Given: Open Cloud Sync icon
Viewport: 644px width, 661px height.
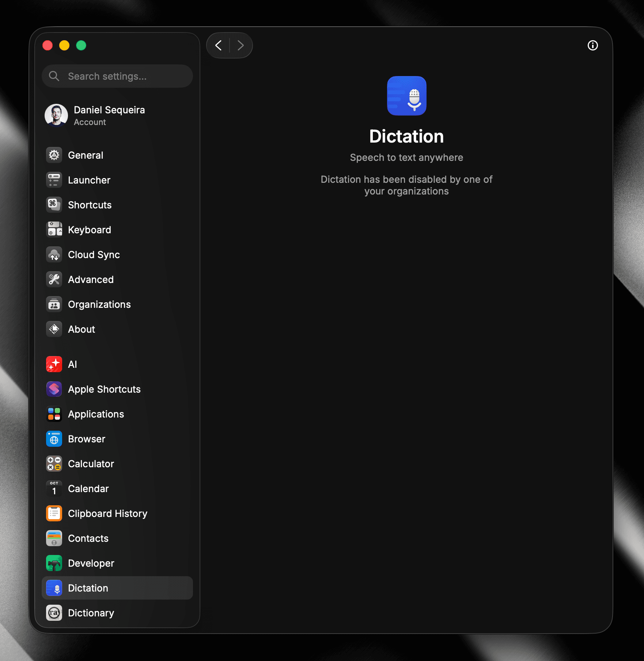Looking at the screenshot, I should click(x=54, y=255).
